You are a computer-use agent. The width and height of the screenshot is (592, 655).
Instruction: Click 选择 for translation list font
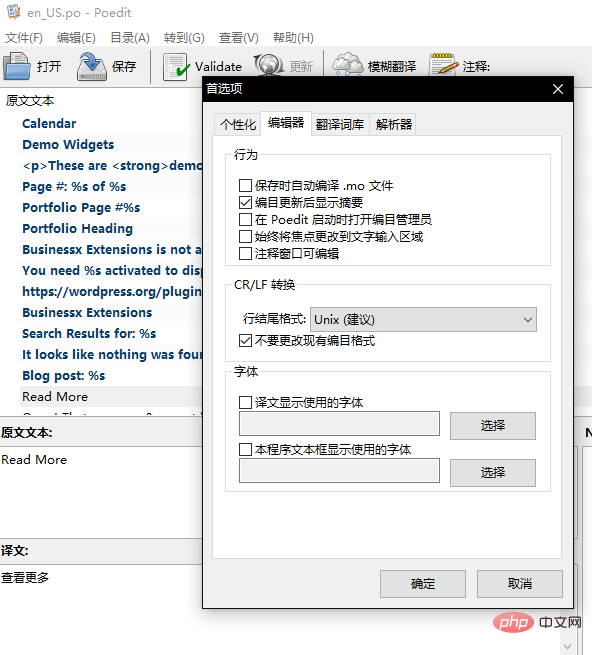[493, 426]
